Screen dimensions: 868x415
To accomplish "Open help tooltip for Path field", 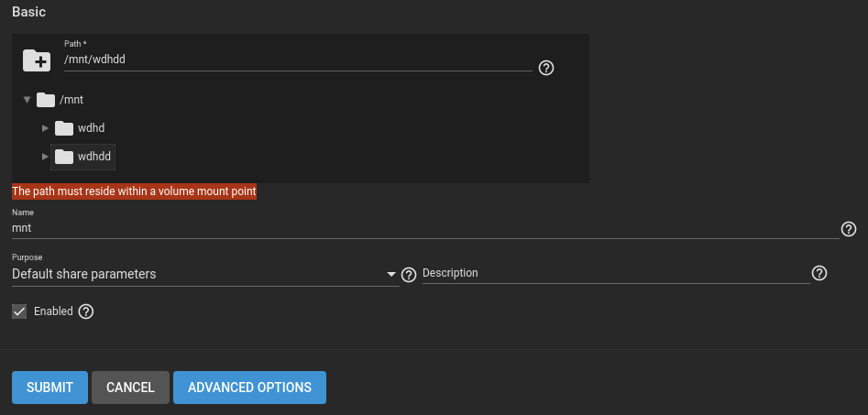I will 546,68.
